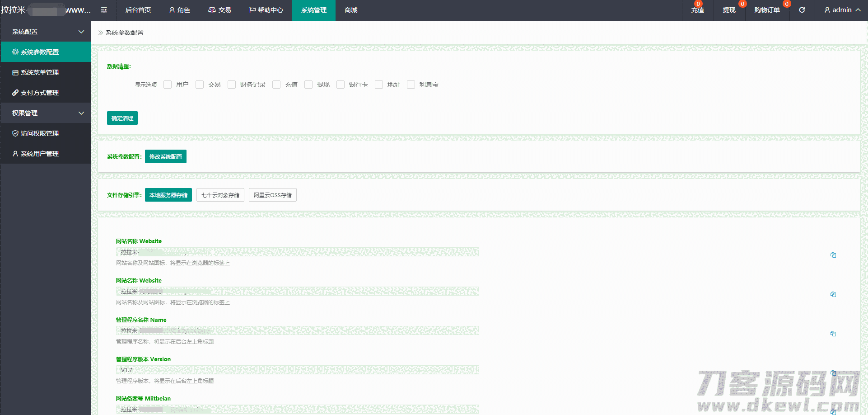Viewport: 868px width, 415px height.
Task: Open 访问权限管理 shield icon item
Action: [15, 133]
